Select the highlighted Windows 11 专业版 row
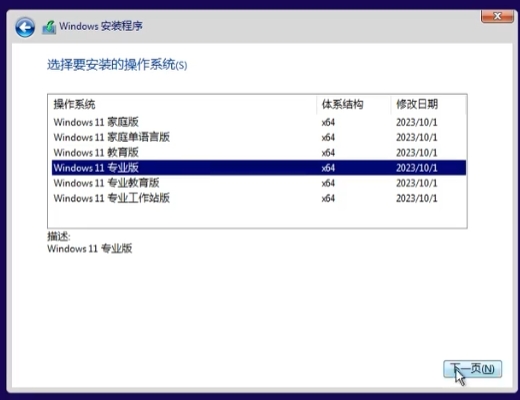The width and height of the screenshot is (520, 400). pos(259,168)
